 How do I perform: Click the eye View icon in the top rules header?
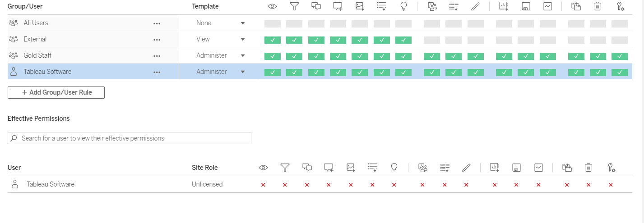(x=272, y=6)
